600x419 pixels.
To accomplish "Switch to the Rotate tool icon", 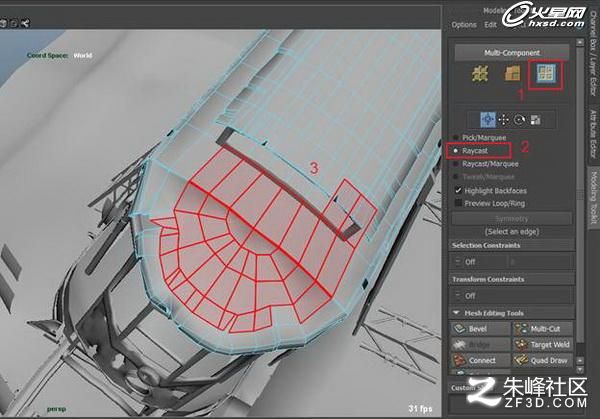I will [x=519, y=120].
